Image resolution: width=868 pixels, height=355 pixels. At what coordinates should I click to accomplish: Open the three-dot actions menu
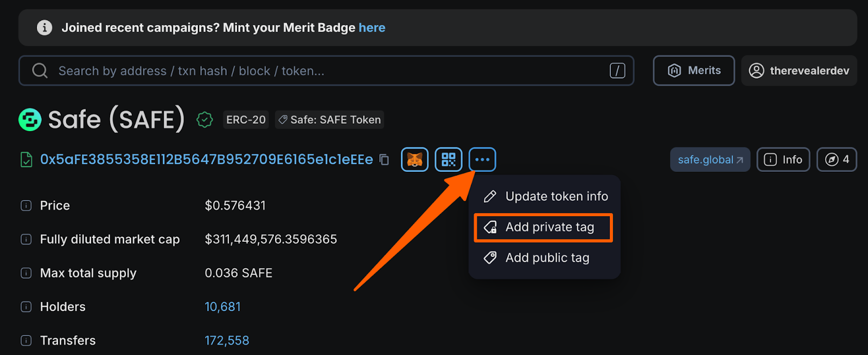[482, 159]
